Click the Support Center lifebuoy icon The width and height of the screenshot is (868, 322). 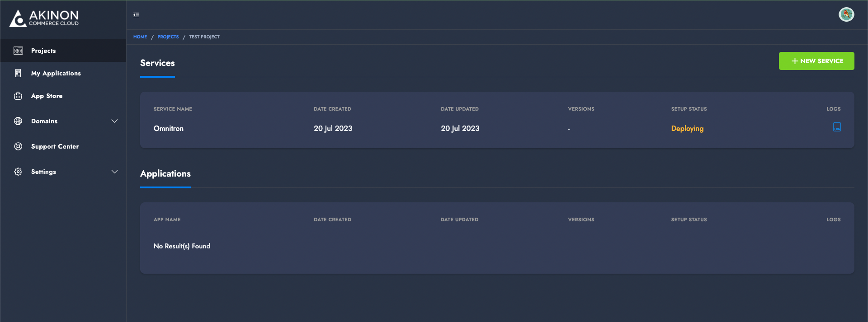pos(18,146)
